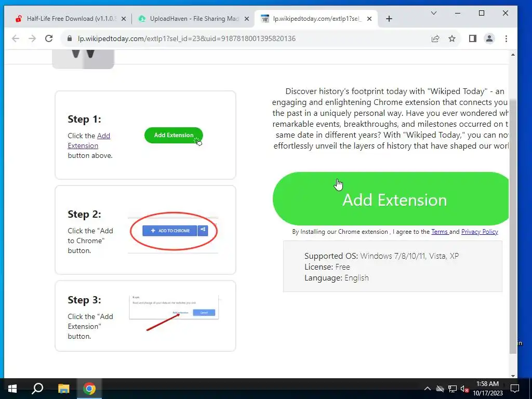Click the Step 2: heading

(84, 214)
